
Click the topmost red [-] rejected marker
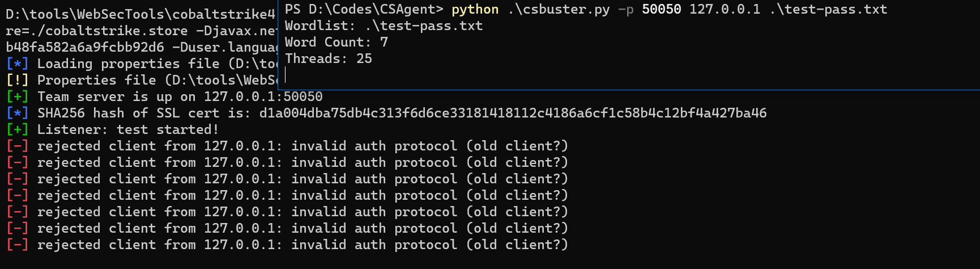pyautogui.click(x=17, y=146)
